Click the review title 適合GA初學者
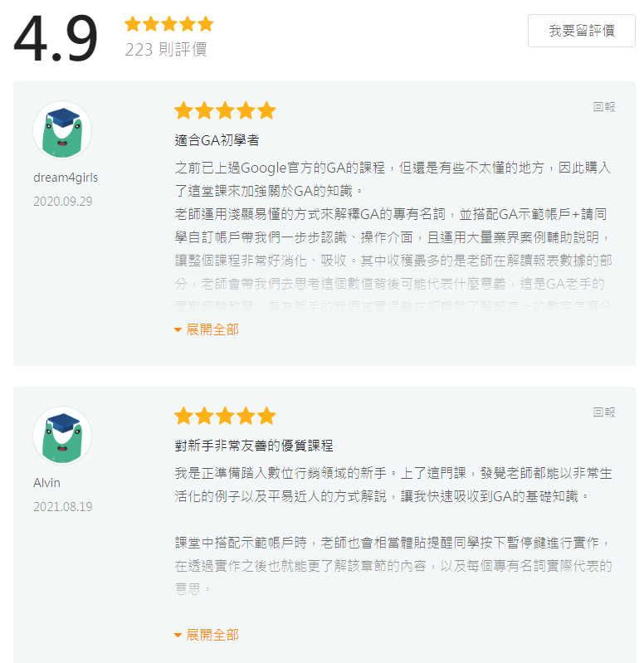 click(x=217, y=140)
